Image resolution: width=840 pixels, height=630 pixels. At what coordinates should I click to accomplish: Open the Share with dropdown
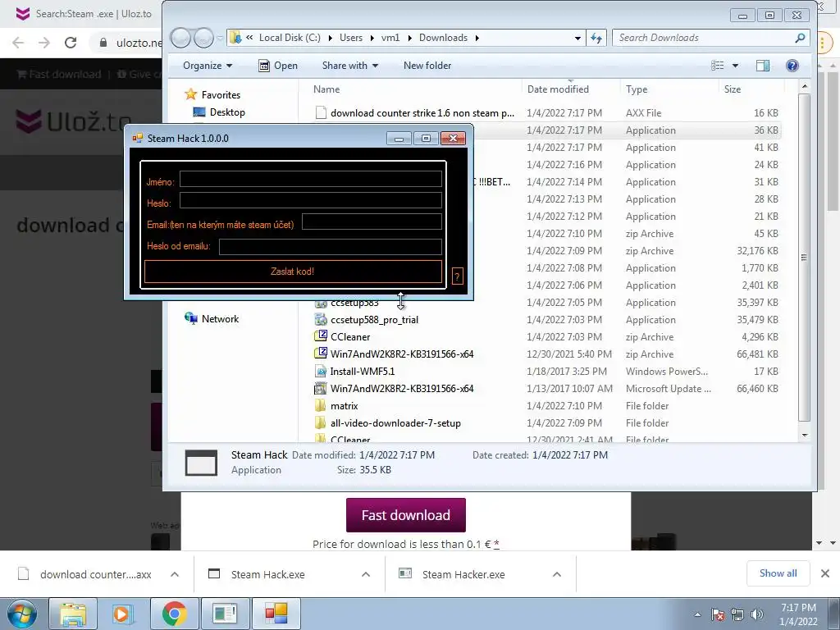[x=349, y=66]
